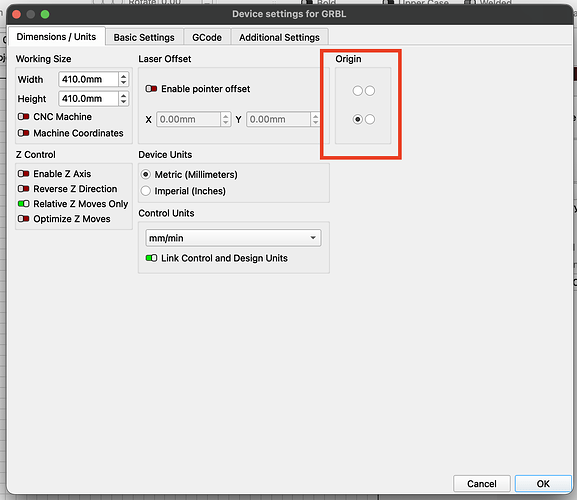Screen dimensions: 577x500
Task: Enable Optimize Z Moves switch
Action: click(x=24, y=219)
